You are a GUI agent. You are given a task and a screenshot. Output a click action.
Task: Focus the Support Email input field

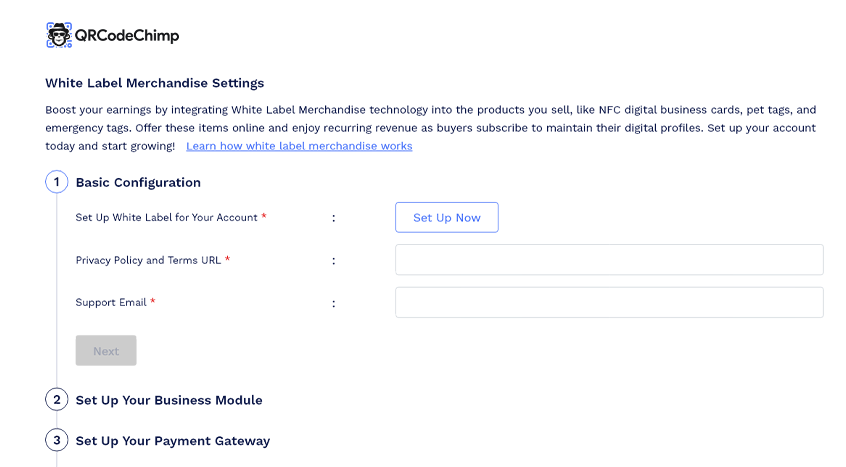pos(609,302)
